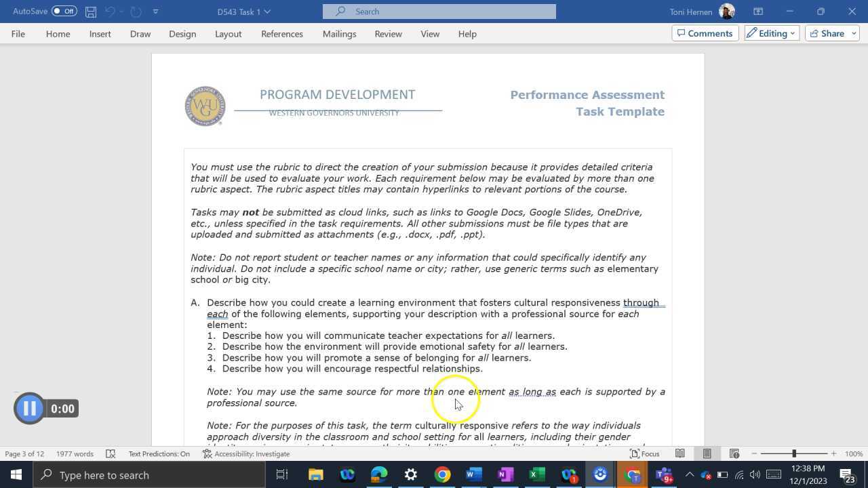The width and height of the screenshot is (868, 488).
Task: Enable Focus mode from status bar
Action: click(644, 453)
